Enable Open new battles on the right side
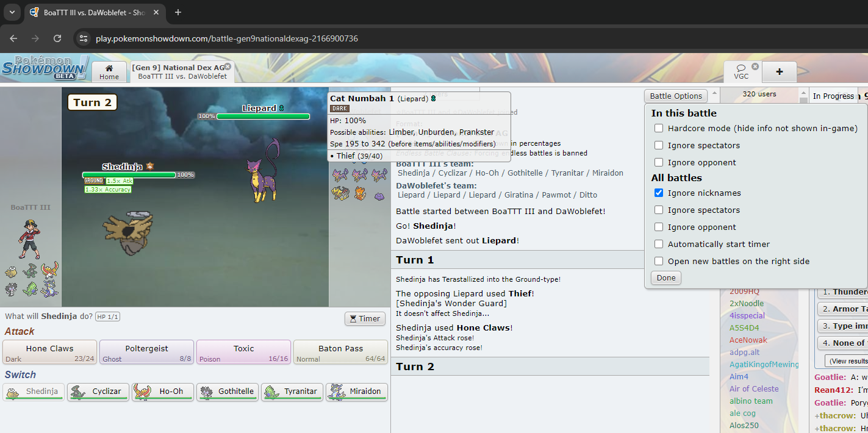The width and height of the screenshot is (868, 433). (x=659, y=261)
